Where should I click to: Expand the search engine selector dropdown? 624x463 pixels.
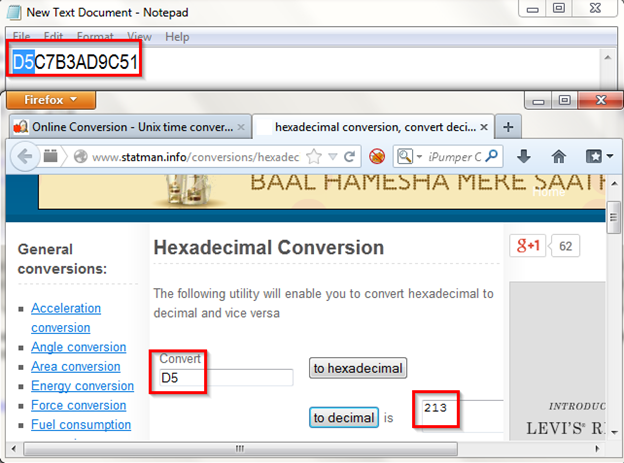tap(407, 157)
